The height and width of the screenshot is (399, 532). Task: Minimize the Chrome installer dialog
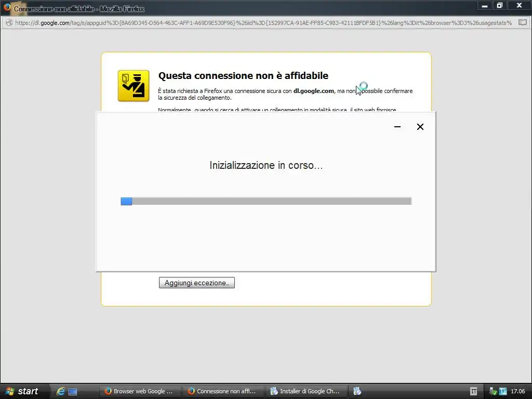pos(397,127)
